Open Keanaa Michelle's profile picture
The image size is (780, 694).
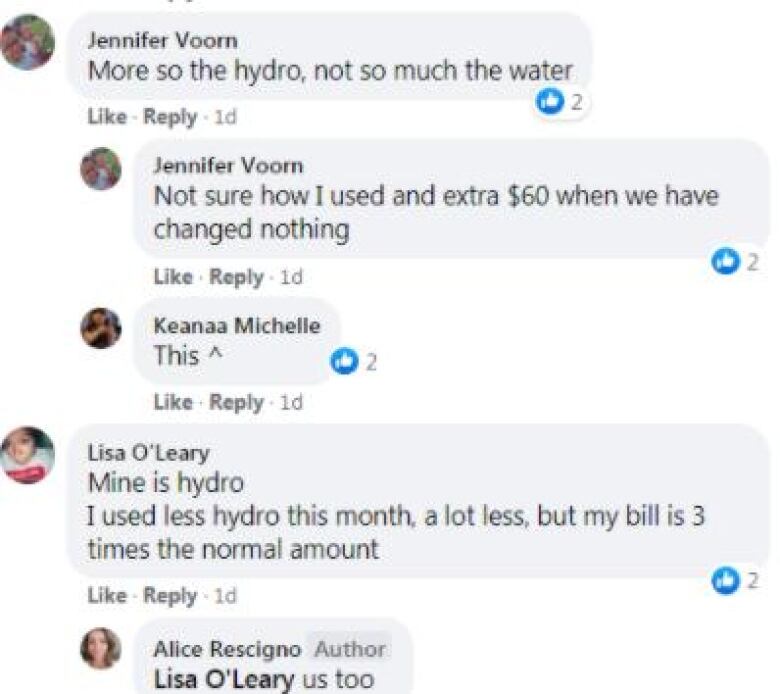101,328
